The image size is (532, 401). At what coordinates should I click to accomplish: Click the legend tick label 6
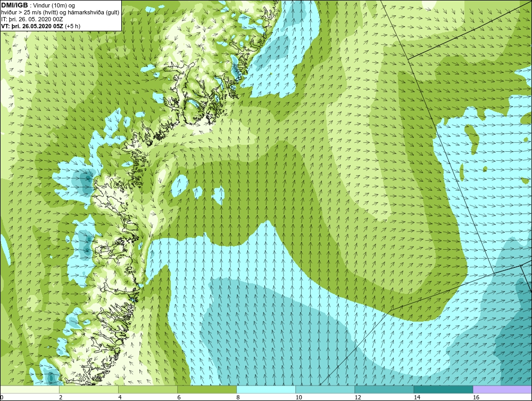179,397
